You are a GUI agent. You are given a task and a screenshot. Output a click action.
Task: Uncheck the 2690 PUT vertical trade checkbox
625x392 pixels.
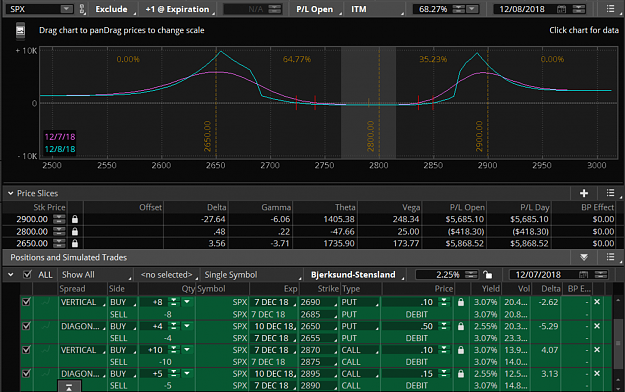click(26, 302)
